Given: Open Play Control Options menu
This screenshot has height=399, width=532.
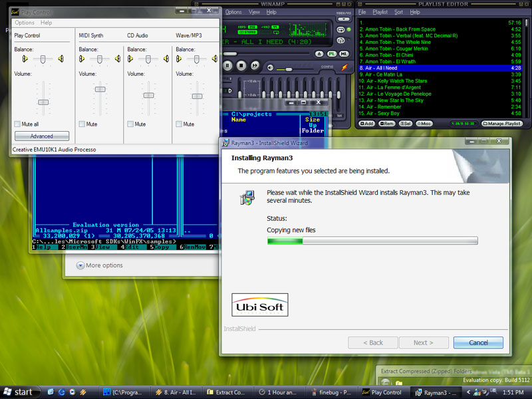Looking at the screenshot, I should [25, 23].
